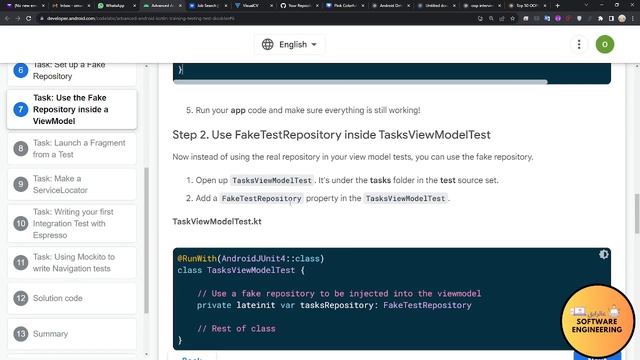
Task: Select step 7 Use the Fake Repository inside a ViewModel
Action: click(72, 109)
